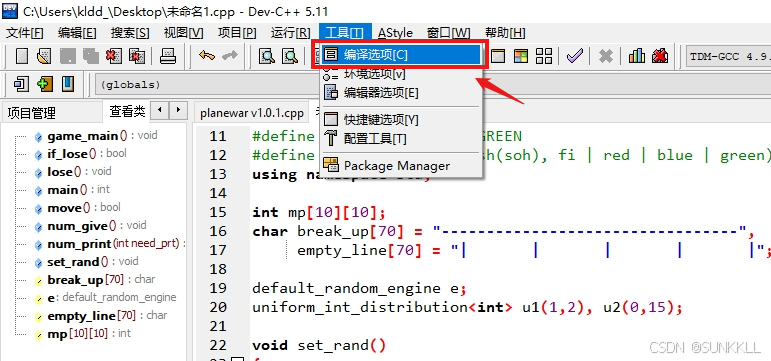Open the 编辑[E] menu
Viewport: 771px width, 361px height.
pyautogui.click(x=77, y=33)
